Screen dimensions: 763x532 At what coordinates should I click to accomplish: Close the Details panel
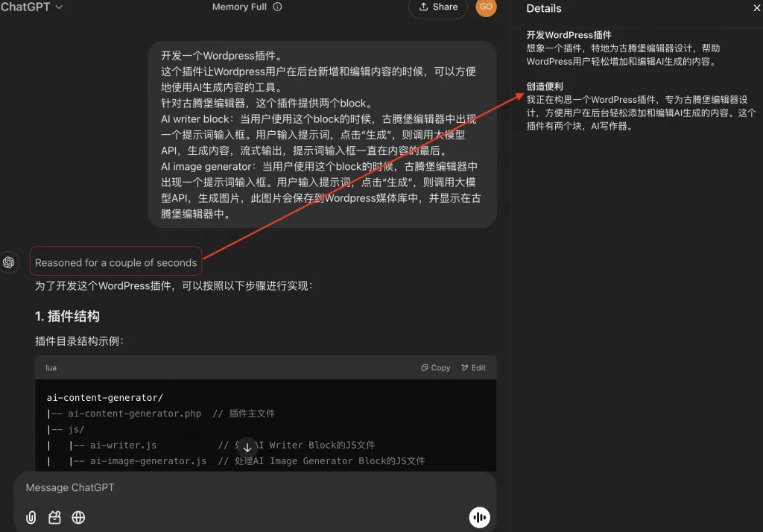757,8
